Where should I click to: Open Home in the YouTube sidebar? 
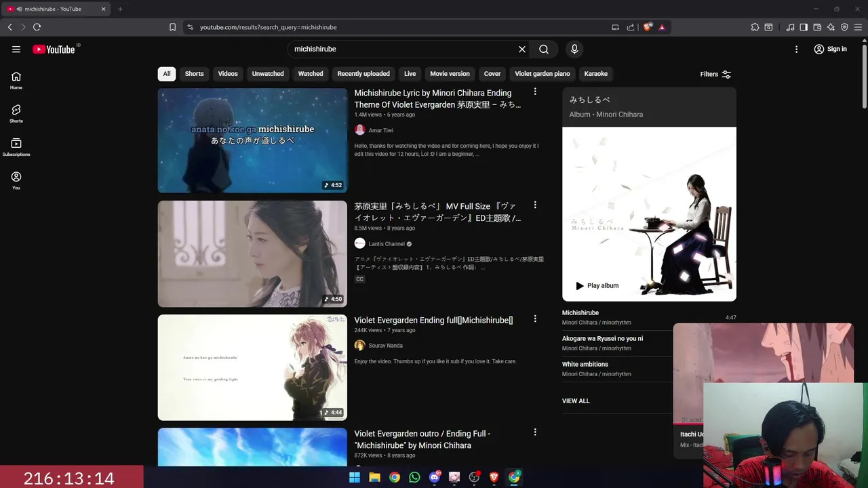(x=16, y=81)
